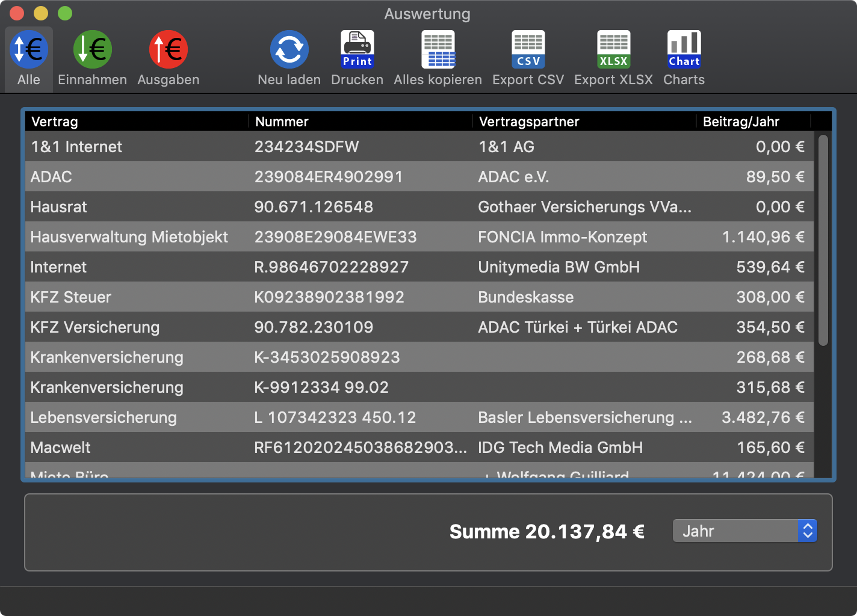
Task: Click partner ADAC e.V.
Action: [x=513, y=177]
